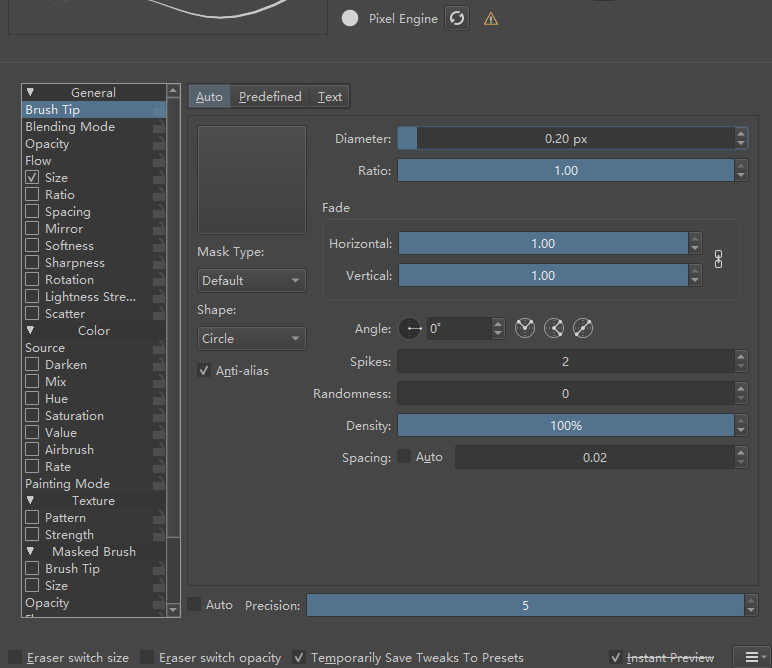Open the Shape dropdown set to Circle
This screenshot has width=772, height=668.
(x=251, y=339)
